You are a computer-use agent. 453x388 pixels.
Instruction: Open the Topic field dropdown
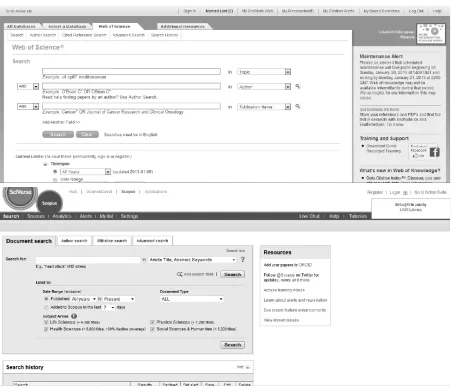264,72
